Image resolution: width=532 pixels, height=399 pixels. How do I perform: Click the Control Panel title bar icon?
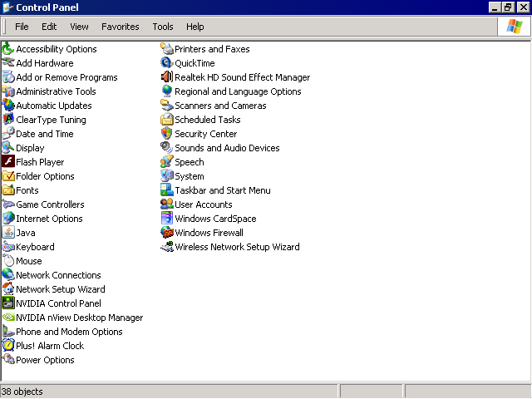pos(7,7)
